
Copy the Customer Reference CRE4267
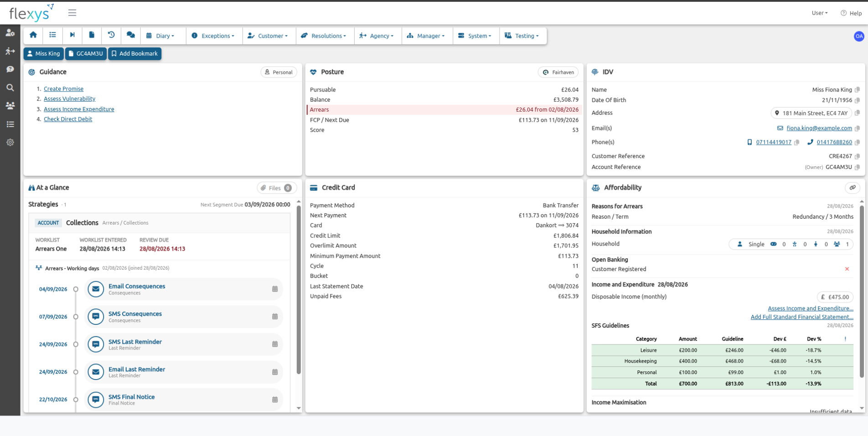pyautogui.click(x=858, y=156)
